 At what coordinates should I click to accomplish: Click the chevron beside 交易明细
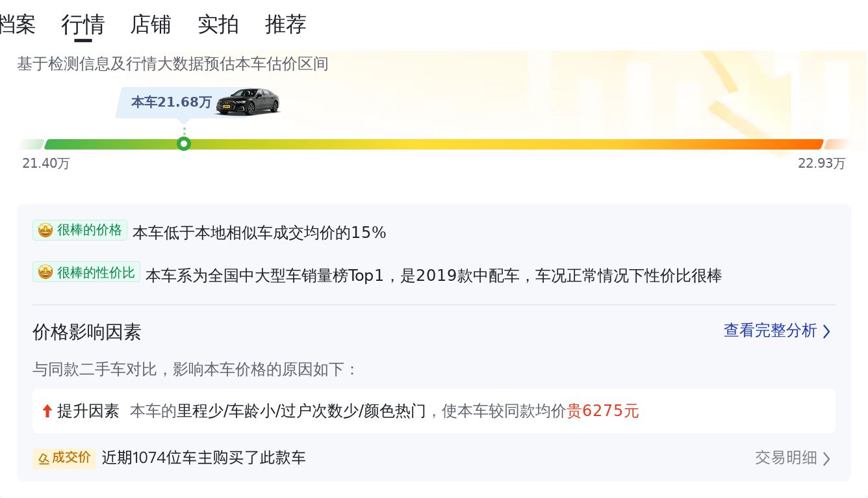tap(826, 458)
